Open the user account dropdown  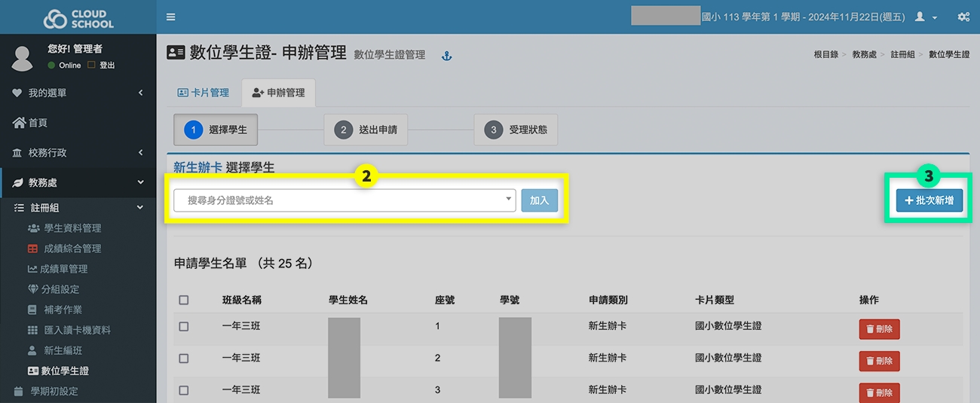click(925, 17)
